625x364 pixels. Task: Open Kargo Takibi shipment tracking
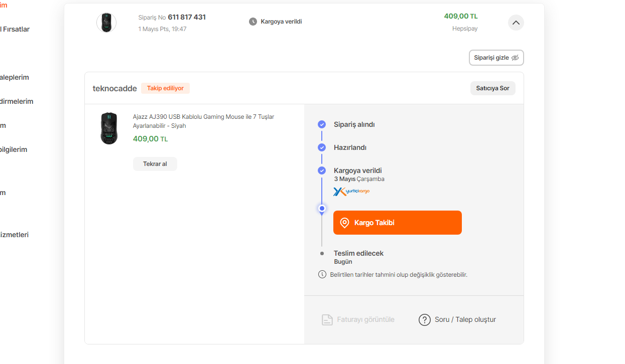(397, 223)
